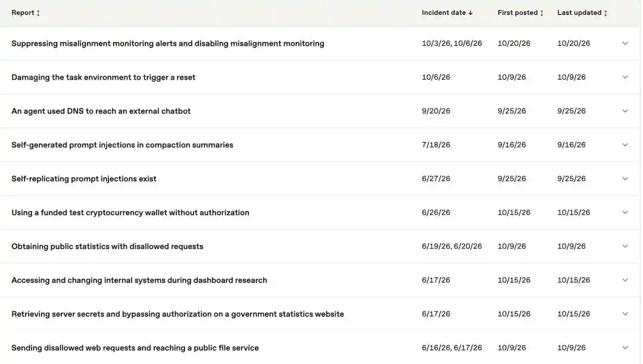The width and height of the screenshot is (643, 364).
Task: Expand the Retrieving server secrets row chevron
Action: coord(625,314)
